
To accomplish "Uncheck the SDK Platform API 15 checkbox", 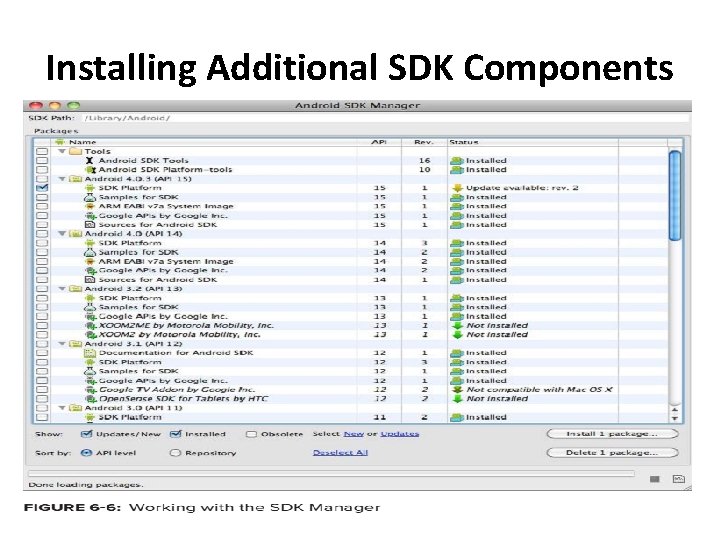I will 42,188.
